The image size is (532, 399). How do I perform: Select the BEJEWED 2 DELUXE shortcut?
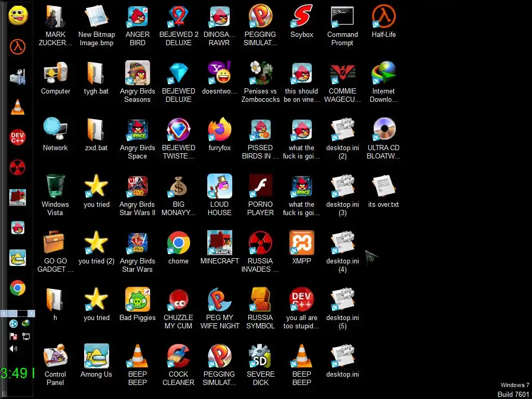(x=179, y=25)
